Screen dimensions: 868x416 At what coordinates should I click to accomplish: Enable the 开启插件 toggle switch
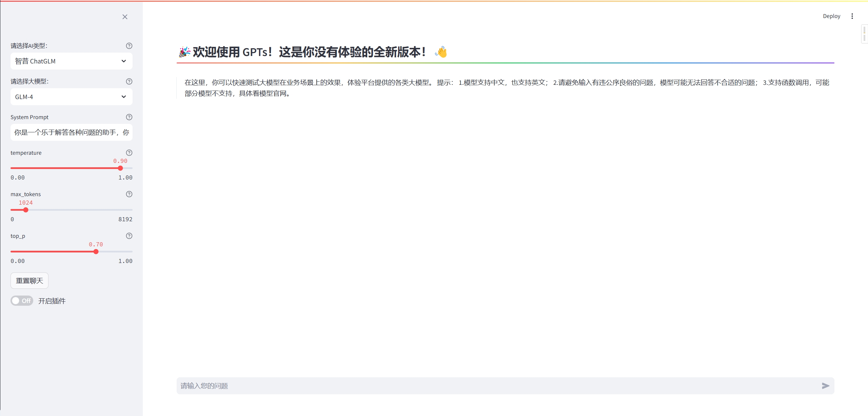coord(21,301)
